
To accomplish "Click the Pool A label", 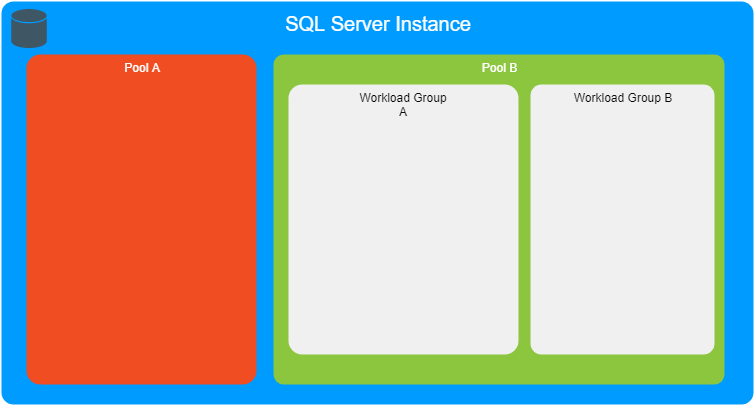I will (x=141, y=68).
